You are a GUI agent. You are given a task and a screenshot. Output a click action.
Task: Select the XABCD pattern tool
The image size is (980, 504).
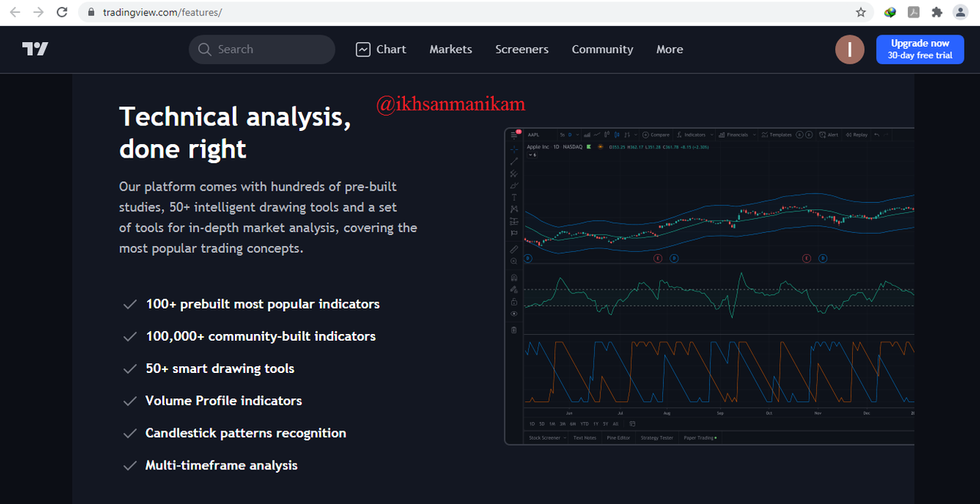(x=514, y=209)
